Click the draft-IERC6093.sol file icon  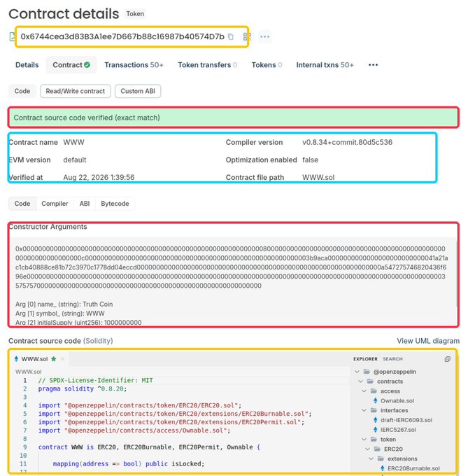click(x=376, y=420)
